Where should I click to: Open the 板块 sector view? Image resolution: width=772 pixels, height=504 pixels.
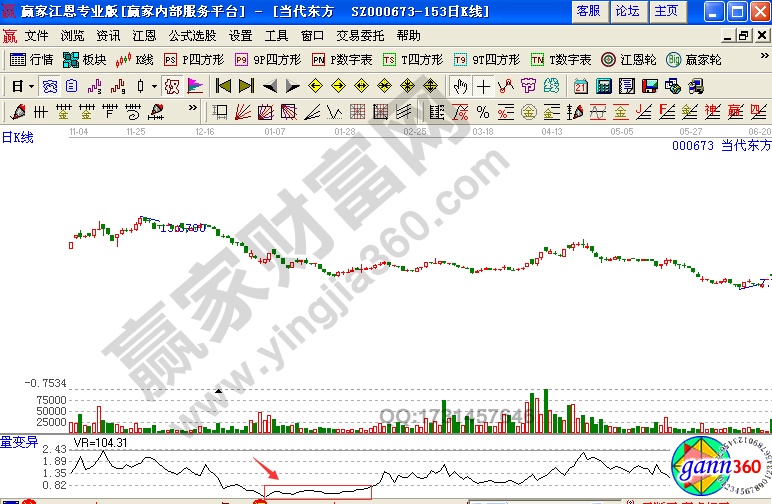tap(85, 60)
